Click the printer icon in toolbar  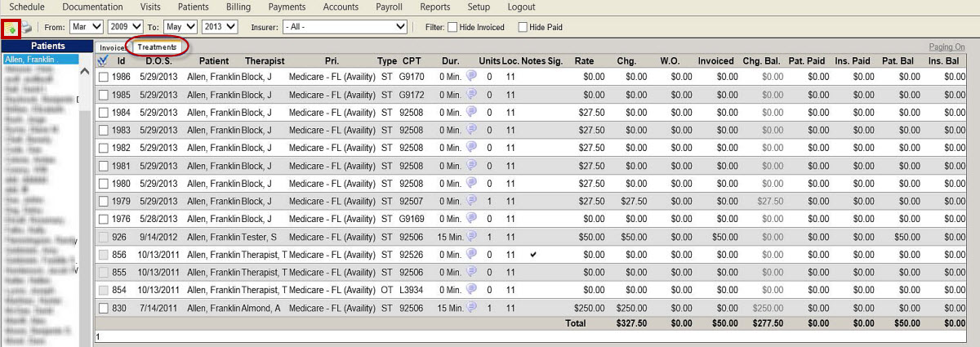[x=27, y=28]
